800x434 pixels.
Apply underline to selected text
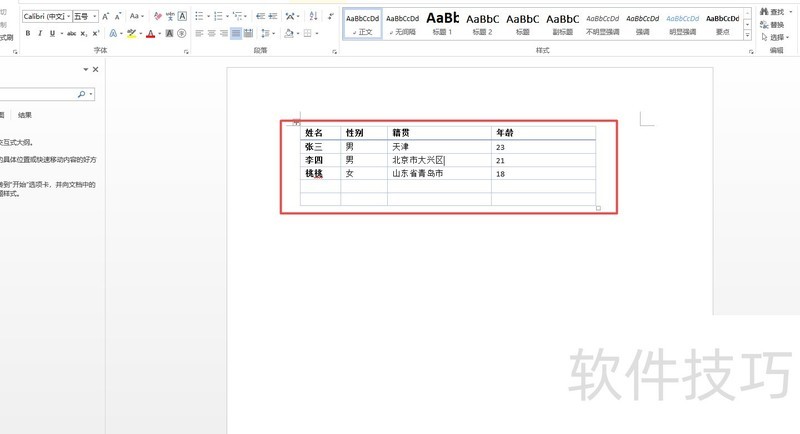point(52,33)
